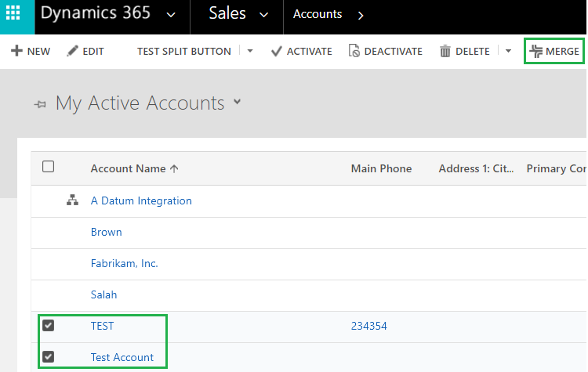Click the pin icon beside My Active Accounts
The width and height of the screenshot is (588, 372).
pos(40,104)
